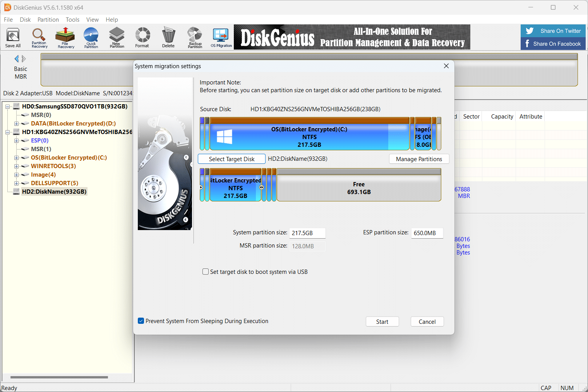
Task: Click the Save All icon
Action: click(x=13, y=37)
